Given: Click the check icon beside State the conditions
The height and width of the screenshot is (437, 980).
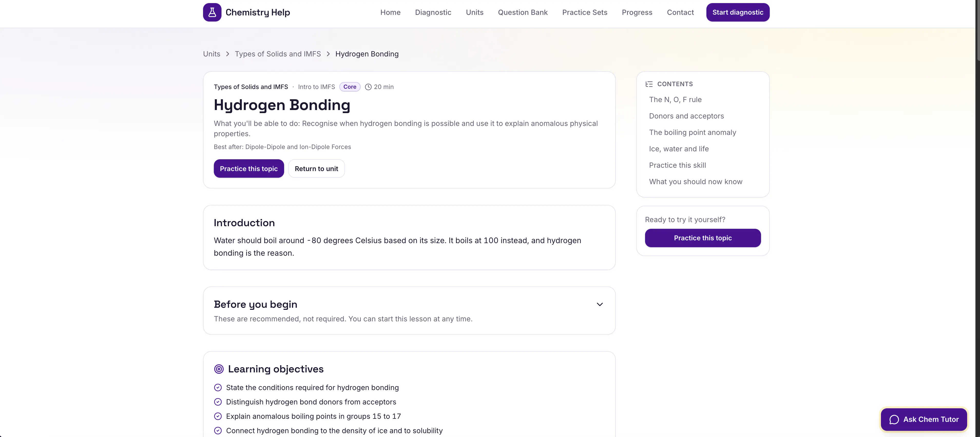Looking at the screenshot, I should click(218, 388).
